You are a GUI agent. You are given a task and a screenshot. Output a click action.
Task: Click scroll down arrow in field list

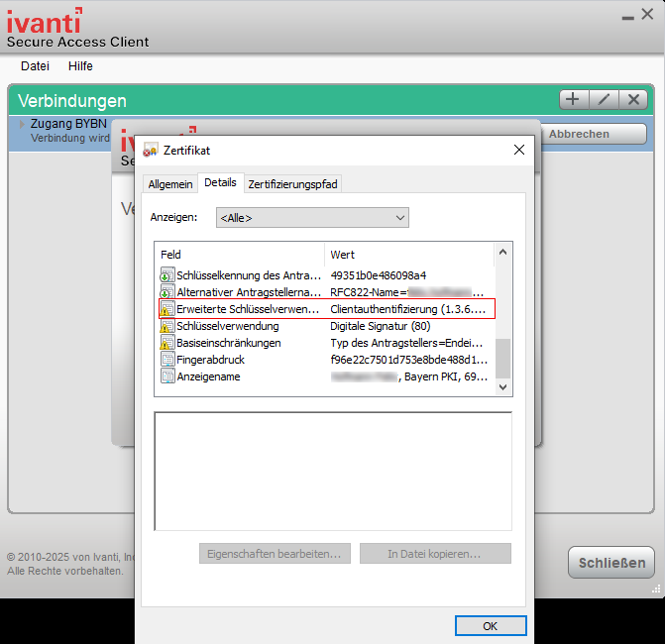coord(503,386)
